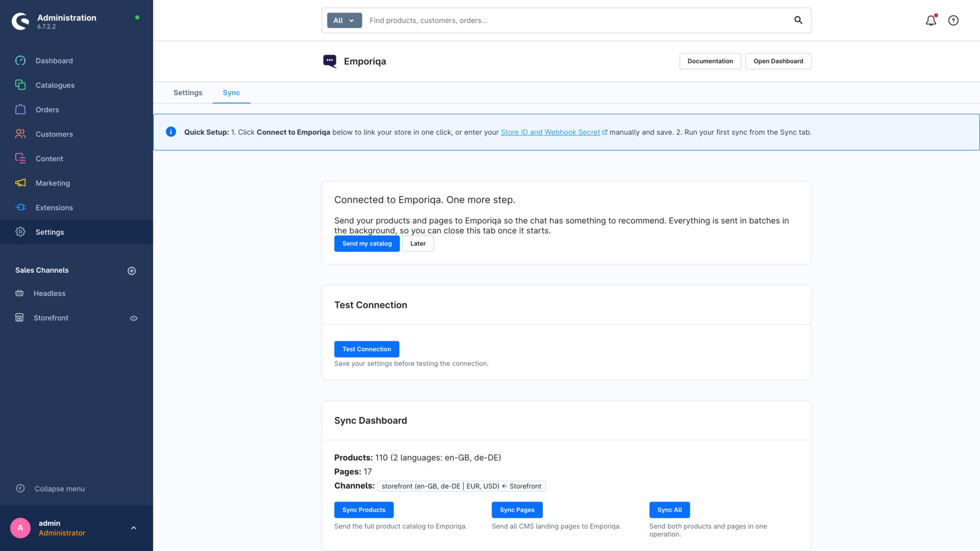Expand the admin user menu chevron
The image size is (980, 551).
[x=134, y=528]
